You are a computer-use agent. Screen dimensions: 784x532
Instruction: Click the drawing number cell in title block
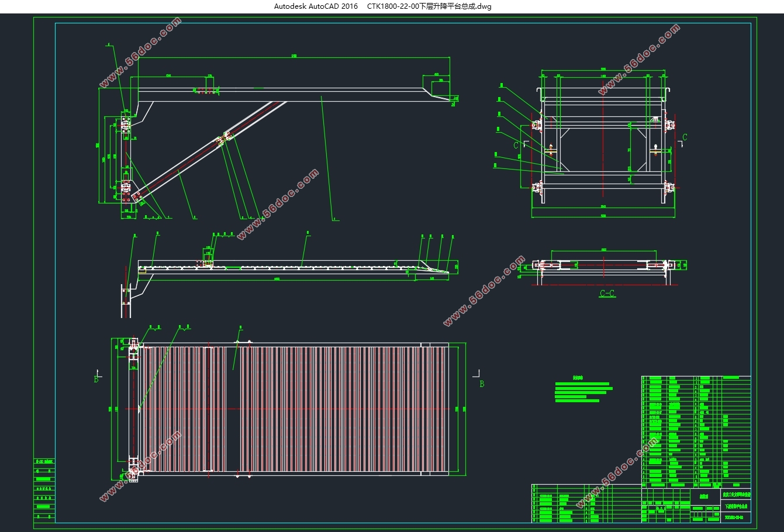click(737, 517)
